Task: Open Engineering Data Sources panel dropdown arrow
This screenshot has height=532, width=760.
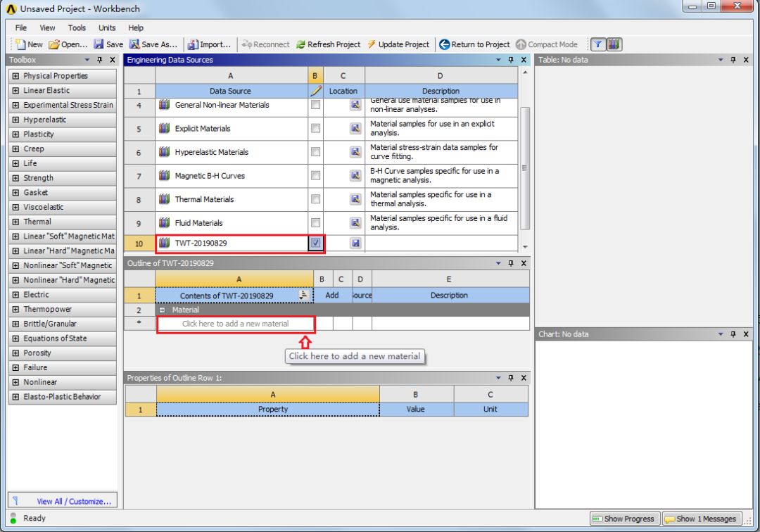Action: [498, 60]
